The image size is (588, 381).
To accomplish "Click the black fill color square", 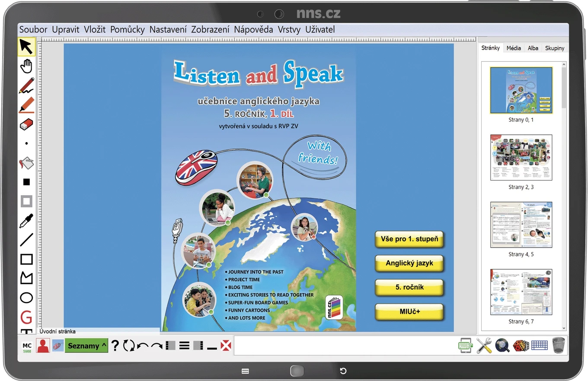I will [x=26, y=182].
